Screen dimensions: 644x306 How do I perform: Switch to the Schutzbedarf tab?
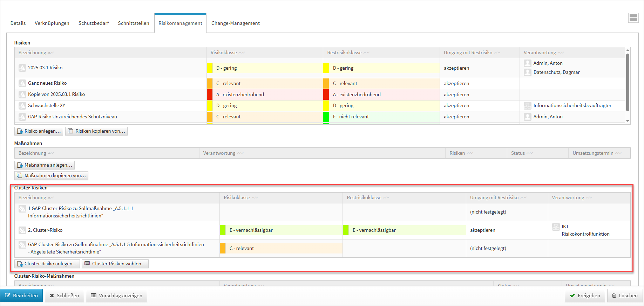click(x=94, y=23)
